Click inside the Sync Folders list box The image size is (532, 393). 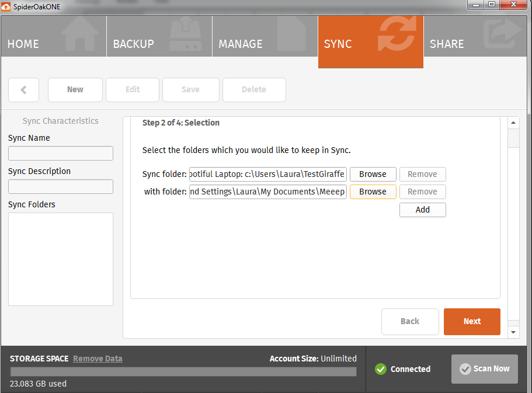tap(61, 259)
